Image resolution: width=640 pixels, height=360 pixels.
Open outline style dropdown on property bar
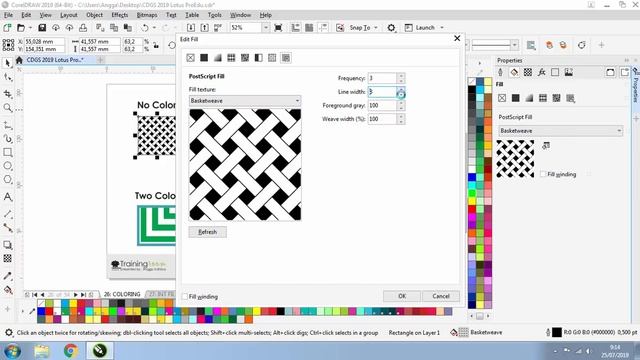[515, 45]
